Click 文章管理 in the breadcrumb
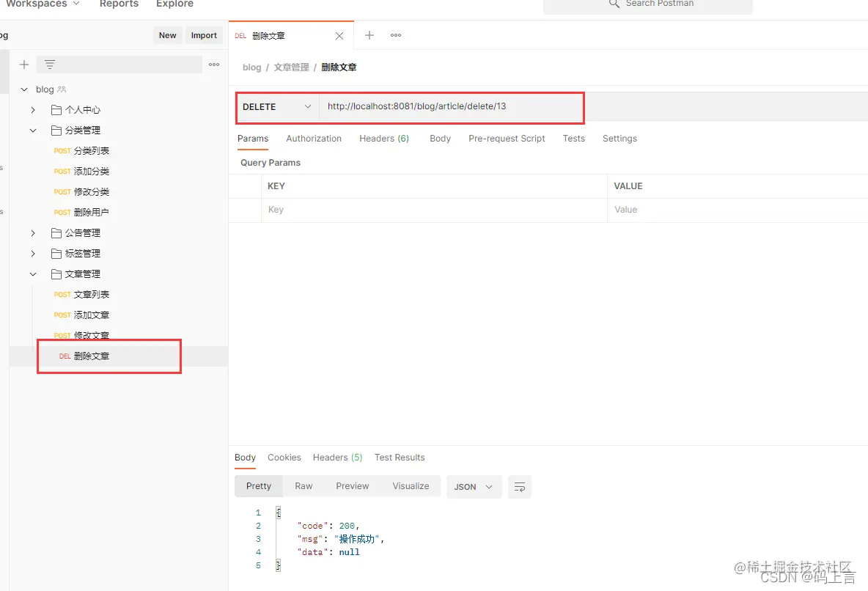 pyautogui.click(x=291, y=67)
